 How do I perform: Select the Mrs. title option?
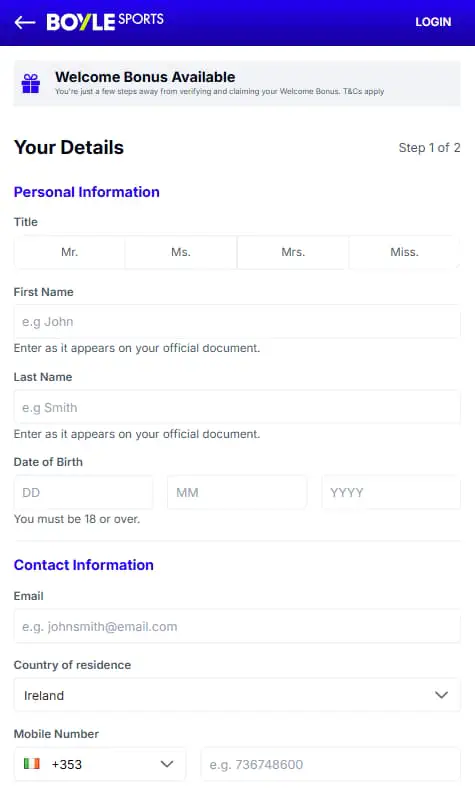pos(293,252)
